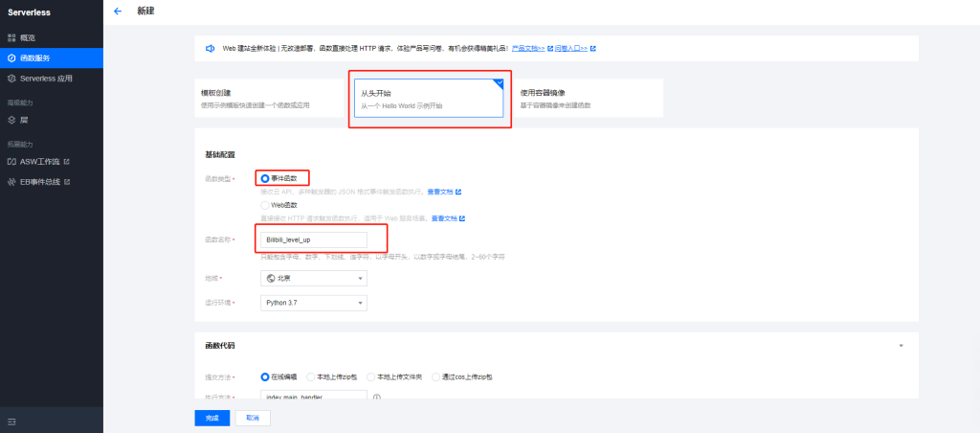
Task: Choose the 使用容器镜像 creation card
Action: click(x=588, y=99)
